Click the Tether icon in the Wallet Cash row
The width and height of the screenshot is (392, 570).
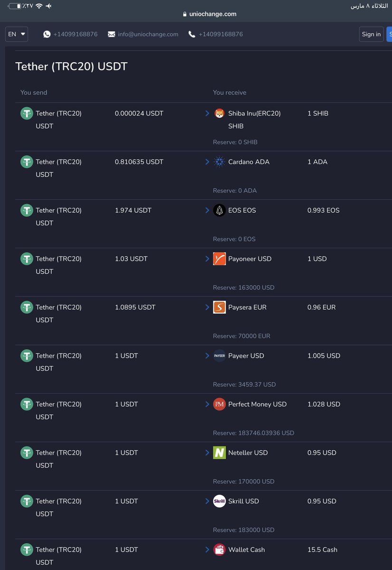(x=27, y=550)
